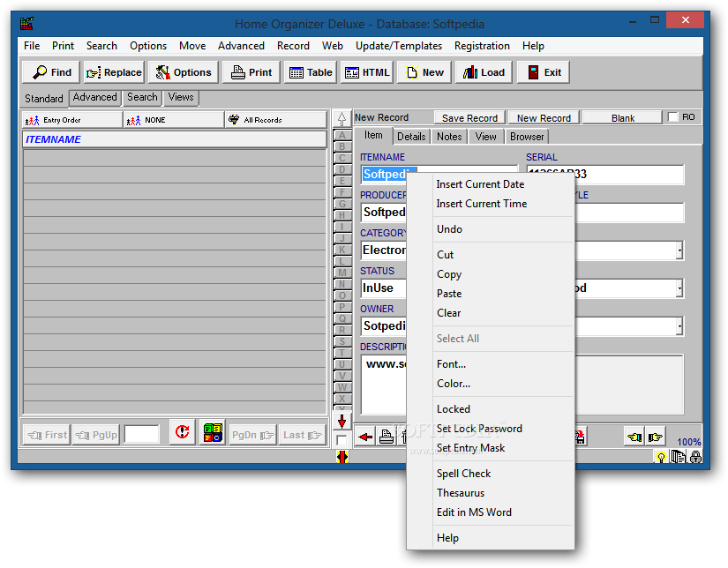Toggle the RO read-only checkbox
Screen dimensions: 728x568
(x=672, y=117)
